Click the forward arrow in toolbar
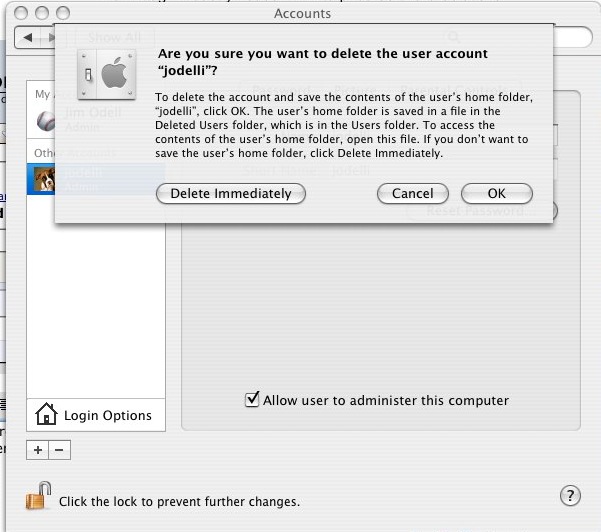This screenshot has width=601, height=532. coord(52,38)
